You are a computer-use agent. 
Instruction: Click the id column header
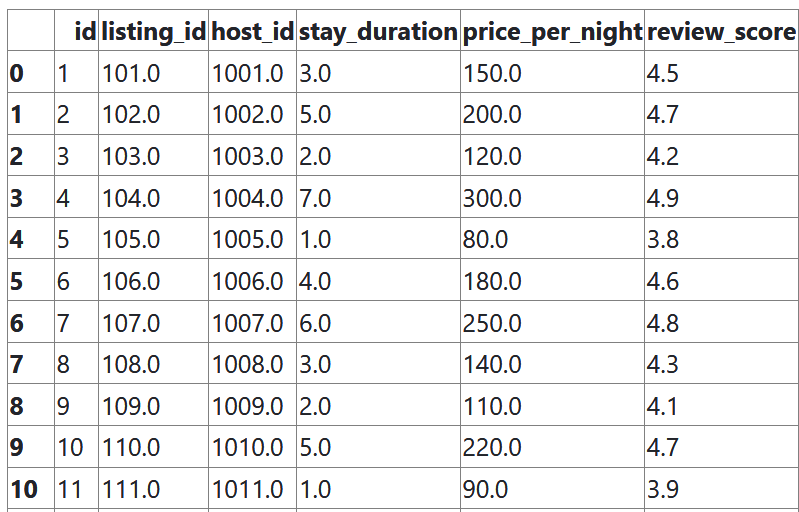85,32
